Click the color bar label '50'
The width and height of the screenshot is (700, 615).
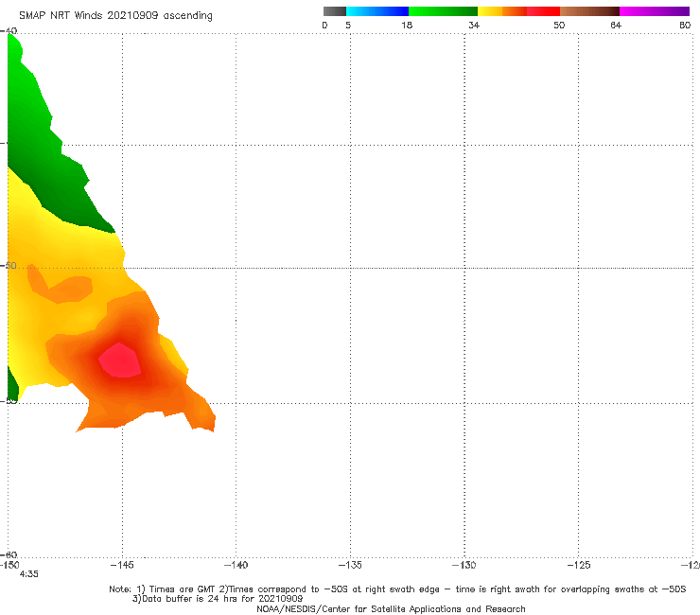pyautogui.click(x=559, y=26)
